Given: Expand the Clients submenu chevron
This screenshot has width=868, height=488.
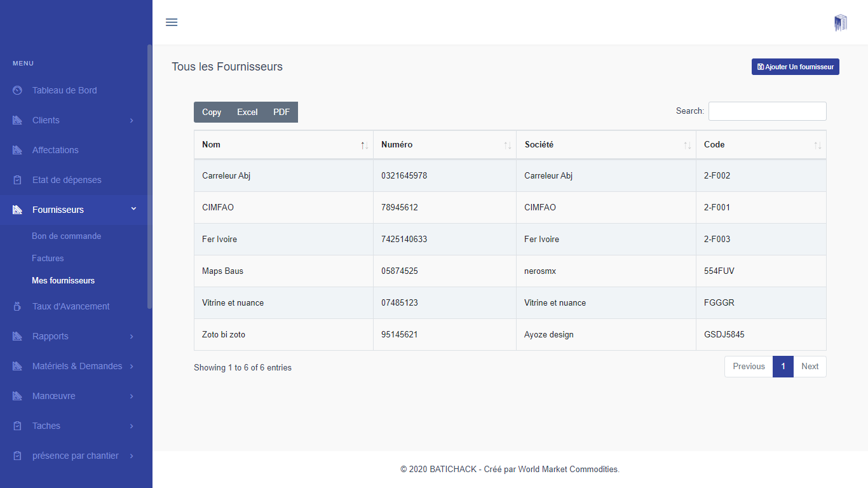Looking at the screenshot, I should [x=132, y=120].
